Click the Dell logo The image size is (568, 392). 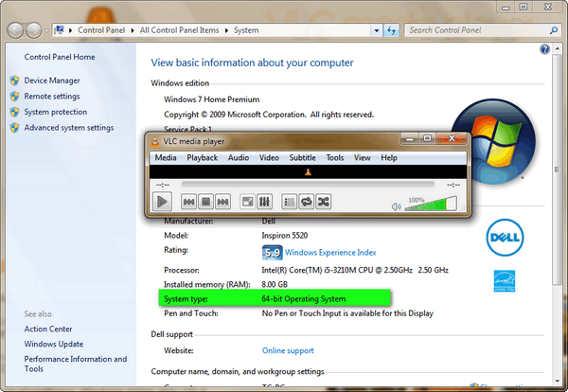505,238
